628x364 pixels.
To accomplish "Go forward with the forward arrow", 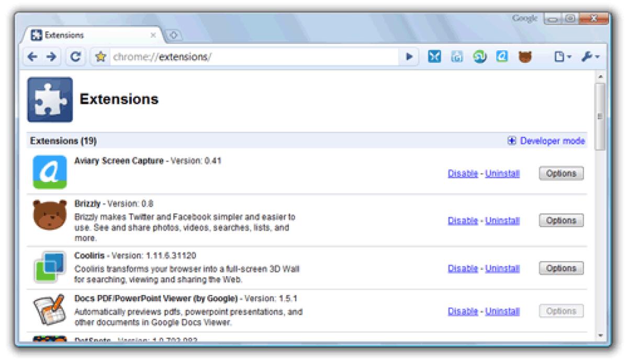I will click(51, 57).
